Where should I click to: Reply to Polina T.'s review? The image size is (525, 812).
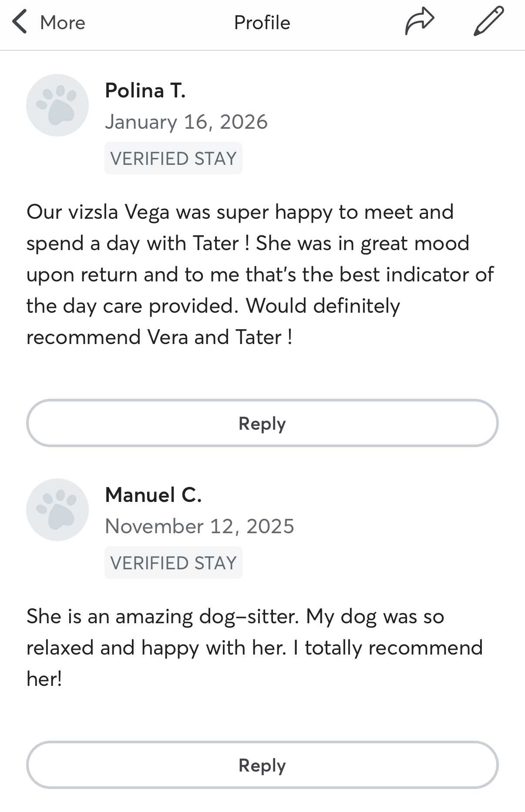(x=262, y=423)
